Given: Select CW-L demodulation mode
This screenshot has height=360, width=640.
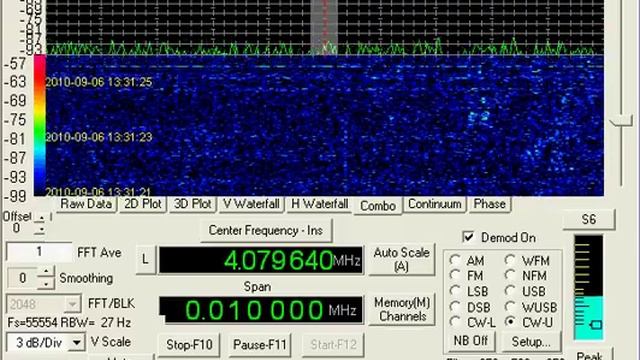Looking at the screenshot, I should (456, 322).
